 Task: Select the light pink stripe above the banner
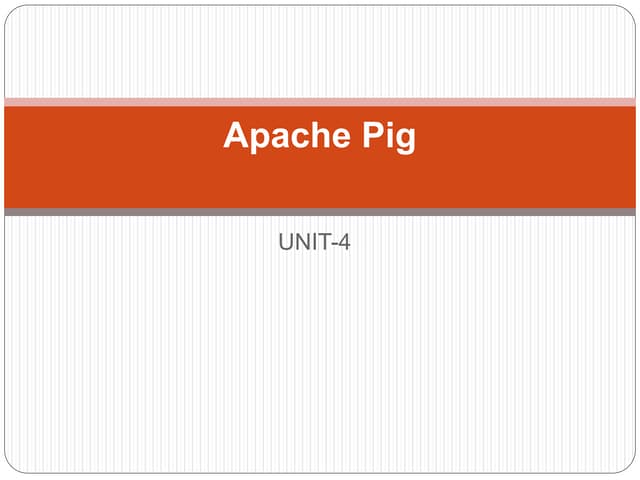coord(320,101)
